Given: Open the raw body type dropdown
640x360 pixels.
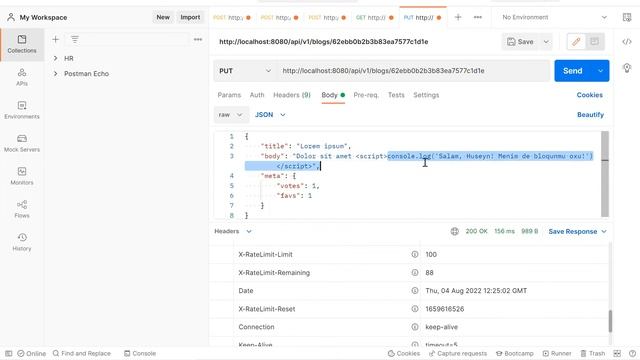Looking at the screenshot, I should coord(231,115).
